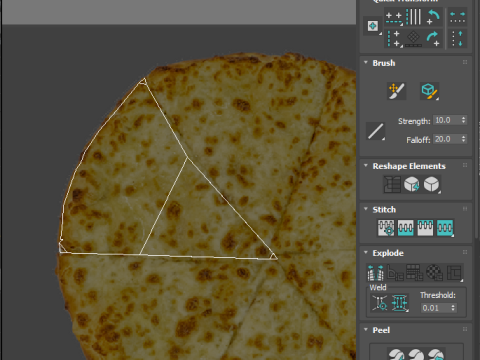The width and height of the screenshot is (480, 360).
Task: Click the Reshape Elements rollout grip handle
Action: pos(465,166)
